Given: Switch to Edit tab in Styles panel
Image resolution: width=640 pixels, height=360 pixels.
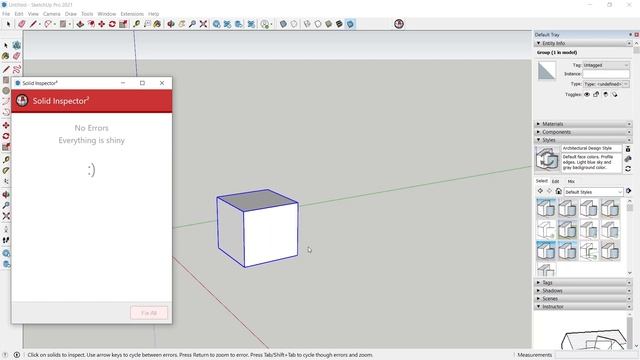Looking at the screenshot, I should click(556, 181).
